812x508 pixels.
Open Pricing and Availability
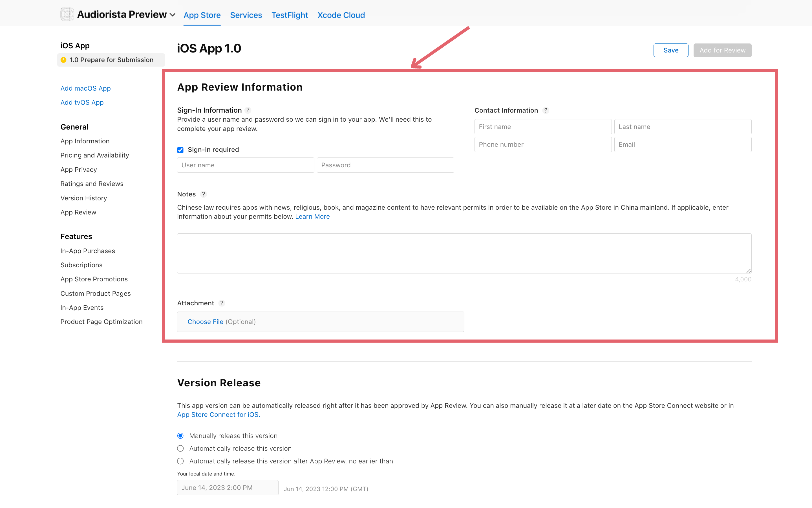pyautogui.click(x=95, y=155)
